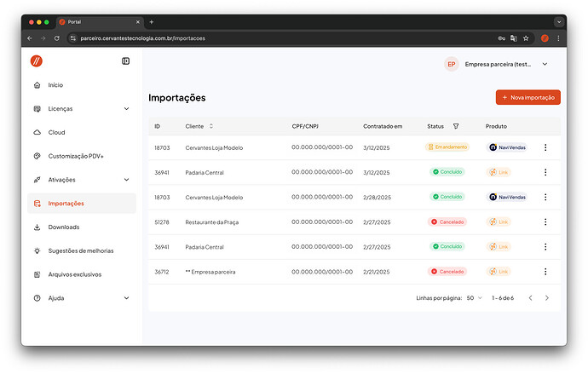Open Downloads in the sidebar
Viewport: 588px width, 374px height.
pyautogui.click(x=64, y=227)
